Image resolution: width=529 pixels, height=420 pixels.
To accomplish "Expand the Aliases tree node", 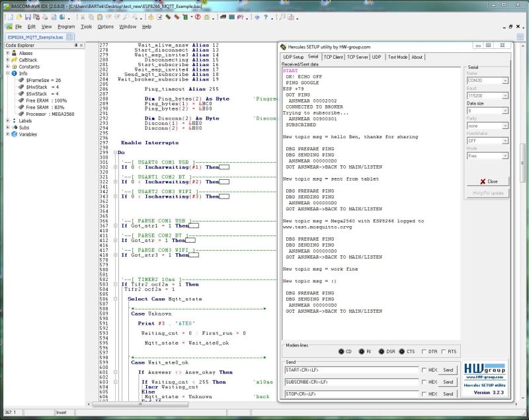I will (x=8, y=53).
